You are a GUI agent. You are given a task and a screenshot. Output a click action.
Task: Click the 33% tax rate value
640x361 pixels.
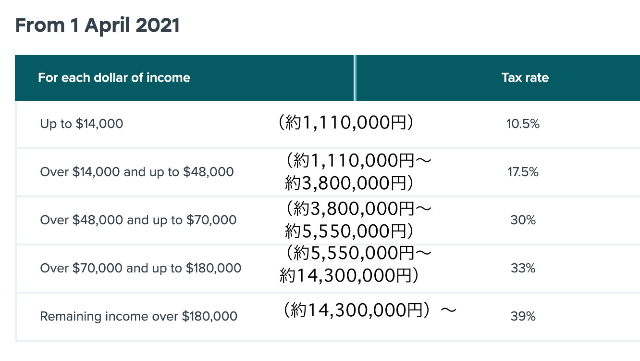(523, 268)
